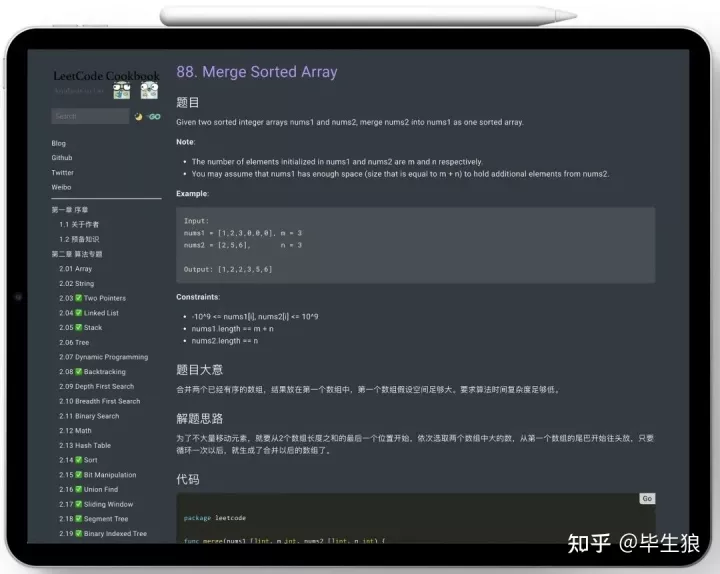The width and height of the screenshot is (720, 574).
Task: Open the 2.02 String section
Action: click(76, 283)
